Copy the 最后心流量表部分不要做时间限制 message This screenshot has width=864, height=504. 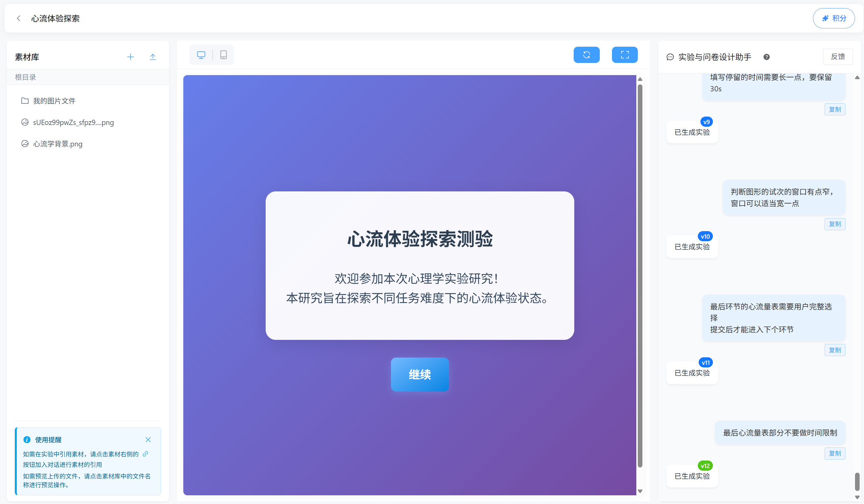(834, 453)
